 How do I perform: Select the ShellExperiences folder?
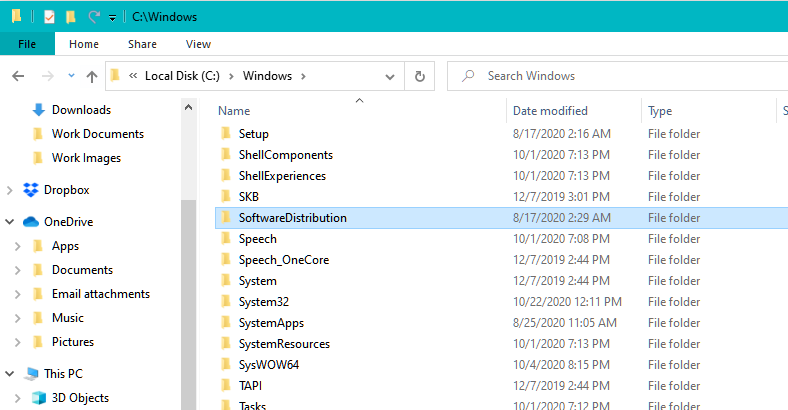click(282, 176)
